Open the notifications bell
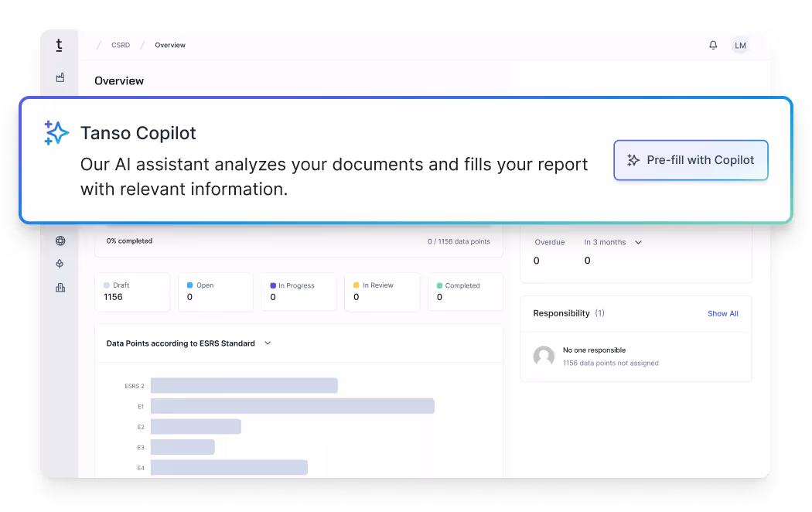This screenshot has width=812, height=512. pos(713,45)
